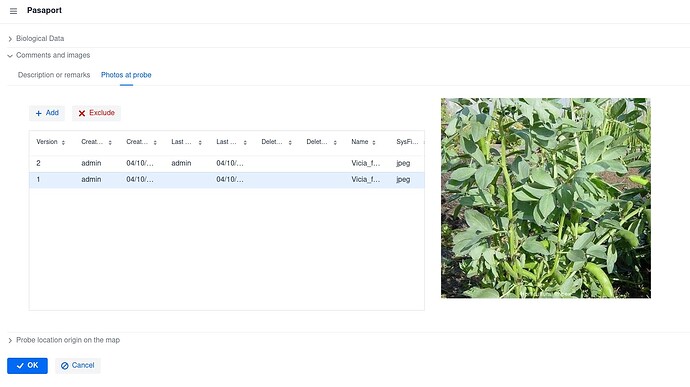This screenshot has width=690, height=387.
Task: Click Vicia_f... name in version 1 row
Action: coord(366,180)
